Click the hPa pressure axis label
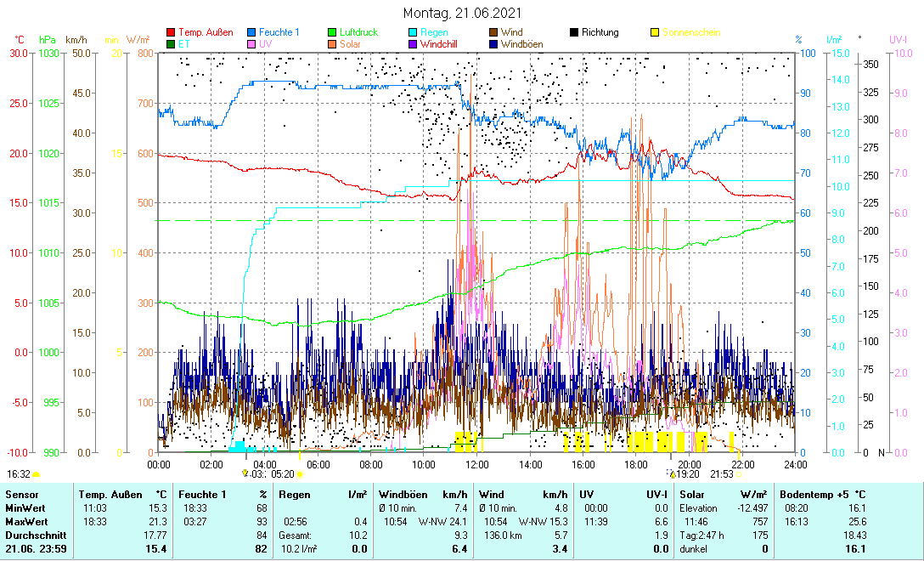The height and width of the screenshot is (561, 924). [x=48, y=40]
